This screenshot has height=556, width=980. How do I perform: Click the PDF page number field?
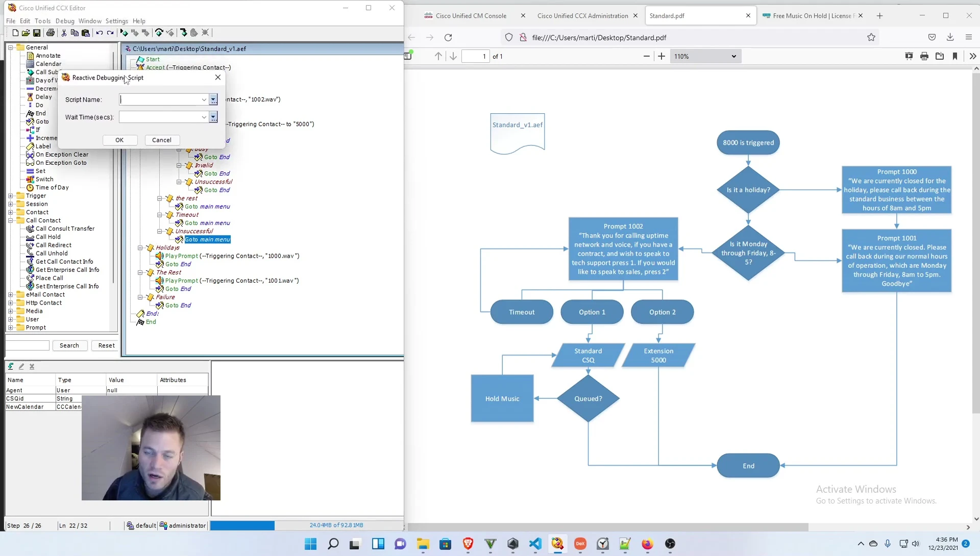[476, 56]
